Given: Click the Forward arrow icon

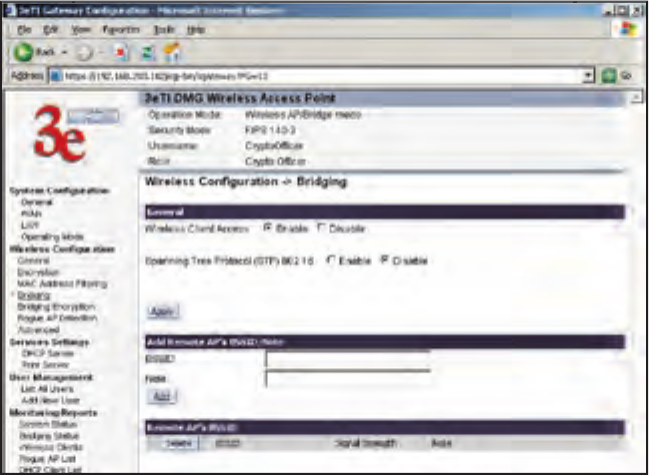Looking at the screenshot, I should coord(84,53).
